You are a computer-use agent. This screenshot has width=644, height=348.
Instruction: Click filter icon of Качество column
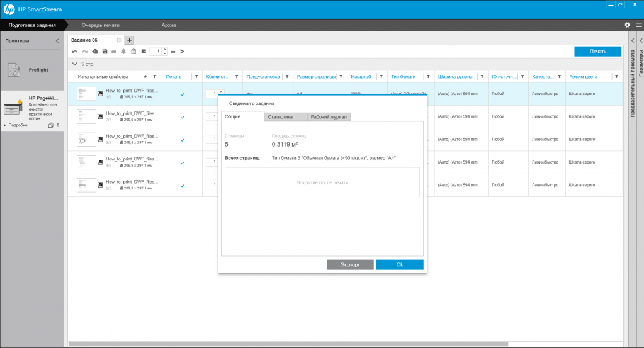[560, 77]
